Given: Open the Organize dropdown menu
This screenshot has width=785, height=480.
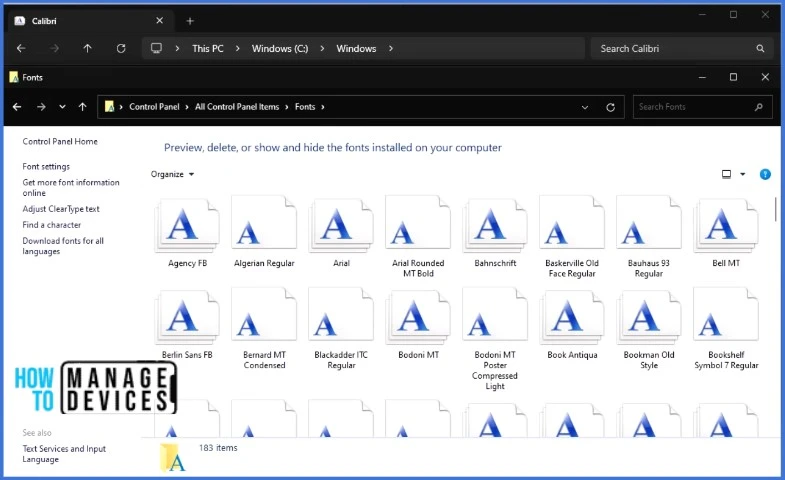Looking at the screenshot, I should (172, 174).
